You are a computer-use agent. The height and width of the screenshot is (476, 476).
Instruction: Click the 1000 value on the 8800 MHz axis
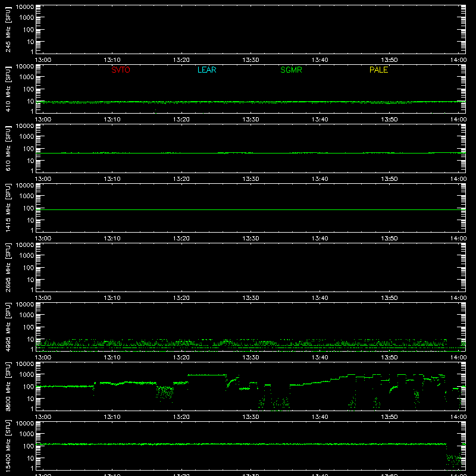tap(27, 375)
